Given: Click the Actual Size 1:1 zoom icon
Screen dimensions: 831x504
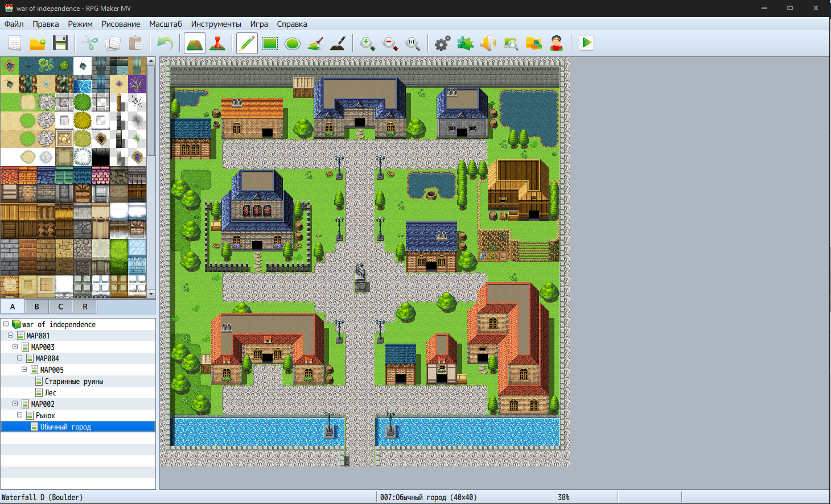Looking at the screenshot, I should pos(413,43).
